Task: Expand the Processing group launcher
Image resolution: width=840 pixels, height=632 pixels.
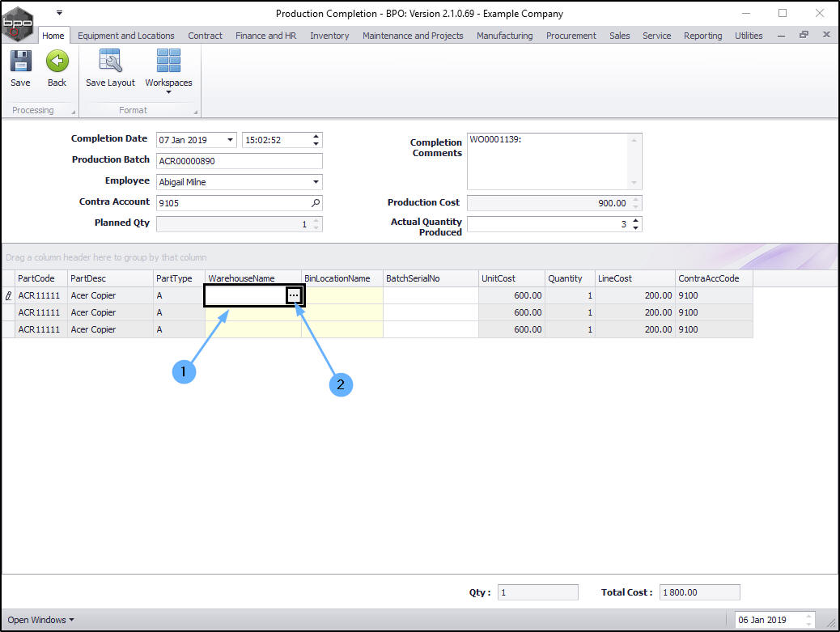Action: pos(74,112)
